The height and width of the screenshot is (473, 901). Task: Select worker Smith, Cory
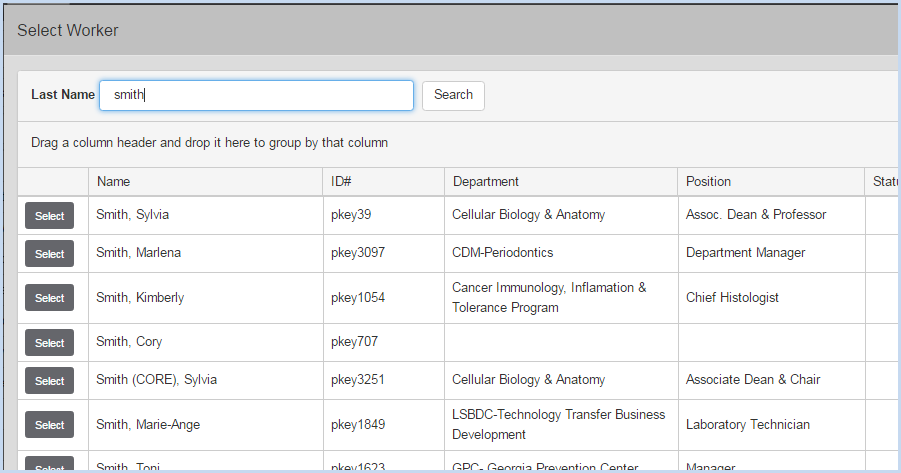pos(49,343)
